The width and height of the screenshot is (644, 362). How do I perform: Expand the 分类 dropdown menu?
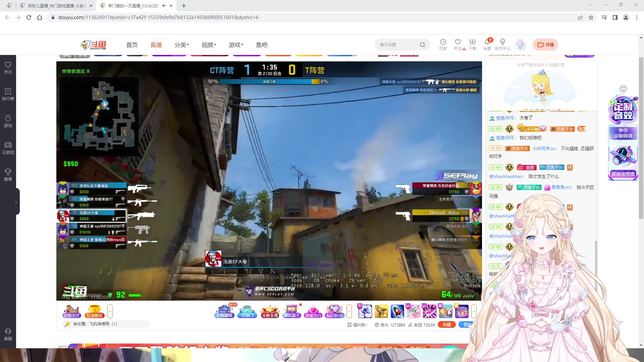[181, 45]
